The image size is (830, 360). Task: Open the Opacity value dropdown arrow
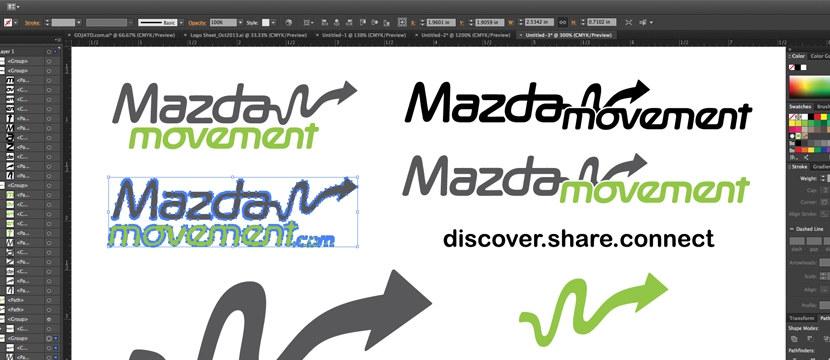point(240,23)
